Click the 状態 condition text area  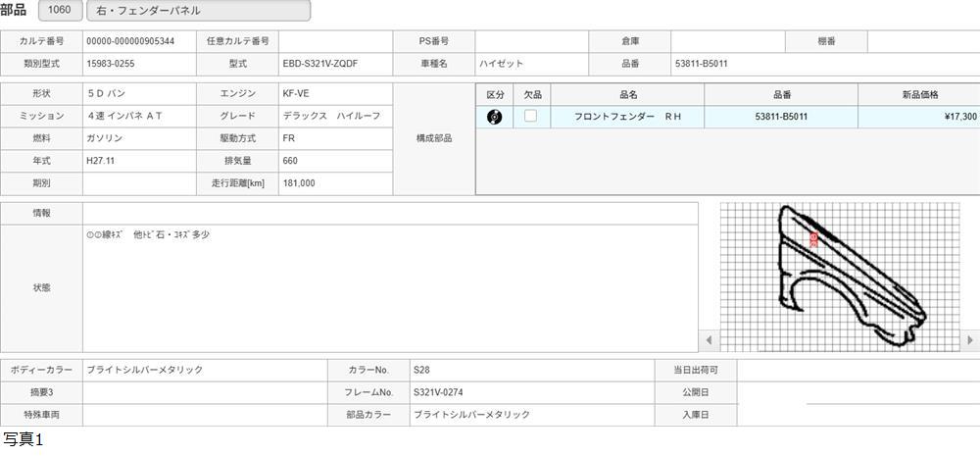(x=389, y=287)
